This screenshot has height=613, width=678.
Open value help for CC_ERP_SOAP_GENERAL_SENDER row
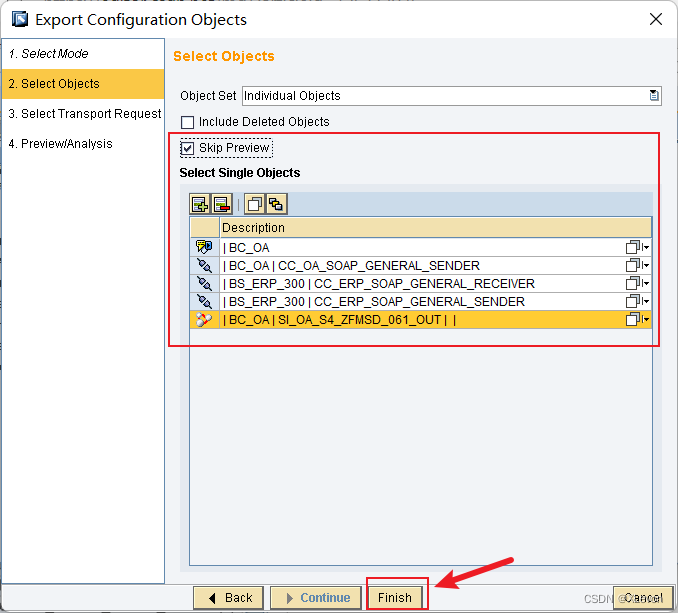click(637, 301)
